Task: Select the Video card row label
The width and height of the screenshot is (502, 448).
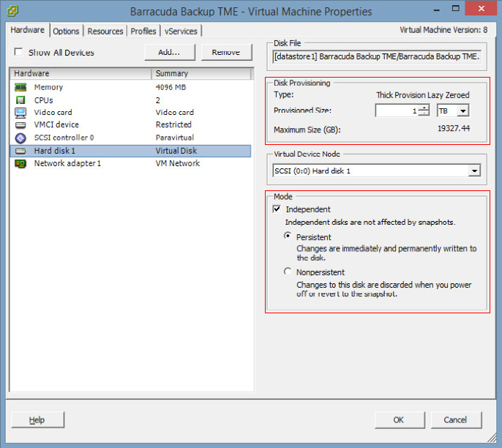Action: click(53, 113)
